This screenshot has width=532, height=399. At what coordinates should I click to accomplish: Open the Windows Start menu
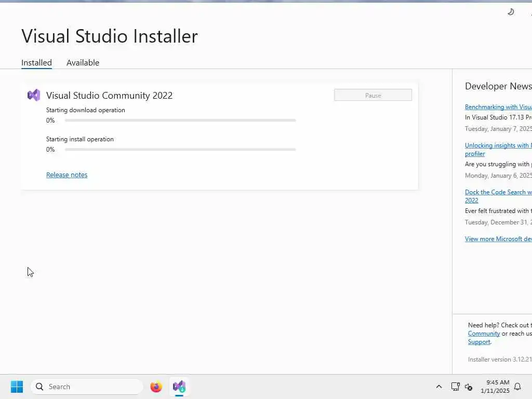17,387
